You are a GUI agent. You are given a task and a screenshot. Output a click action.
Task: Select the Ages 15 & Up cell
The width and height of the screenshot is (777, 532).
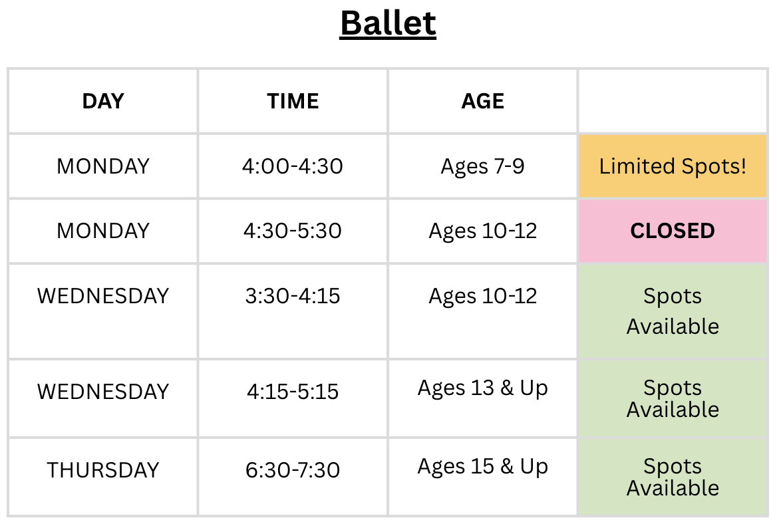point(483,477)
